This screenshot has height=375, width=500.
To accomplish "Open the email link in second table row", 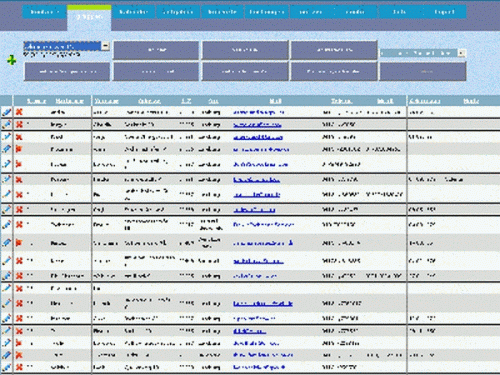I will pyautogui.click(x=257, y=125).
